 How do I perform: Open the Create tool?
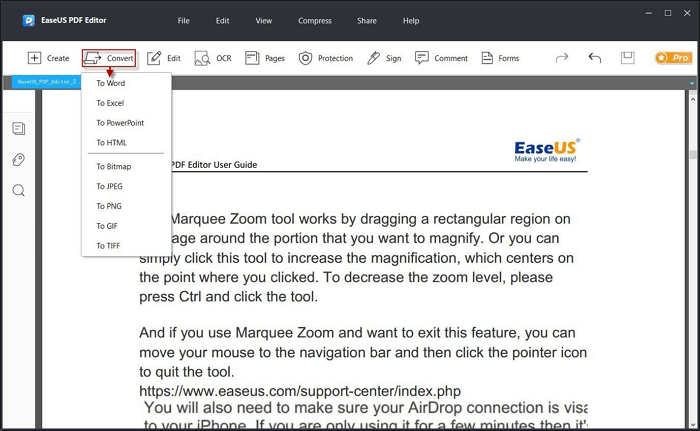48,58
